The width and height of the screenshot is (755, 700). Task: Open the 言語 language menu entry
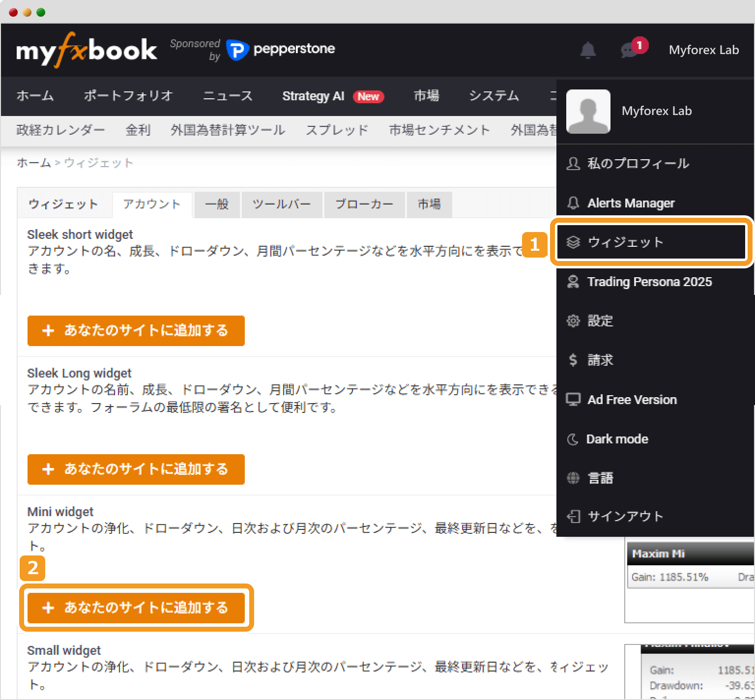(656, 478)
